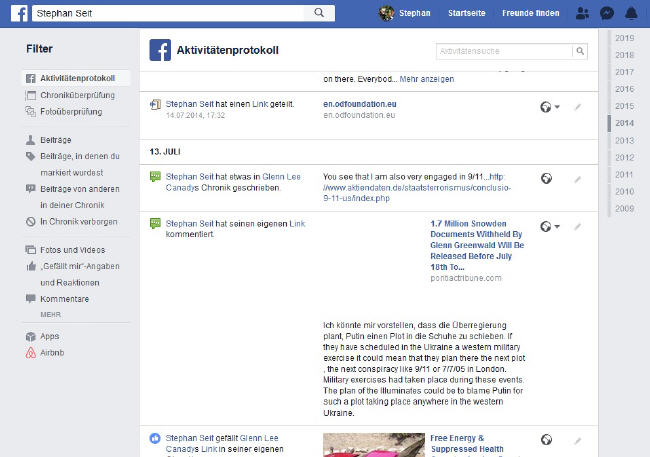Viewport: 650px width, 457px height.
Task: Jump to year 2012 in timeline
Action: (x=625, y=157)
